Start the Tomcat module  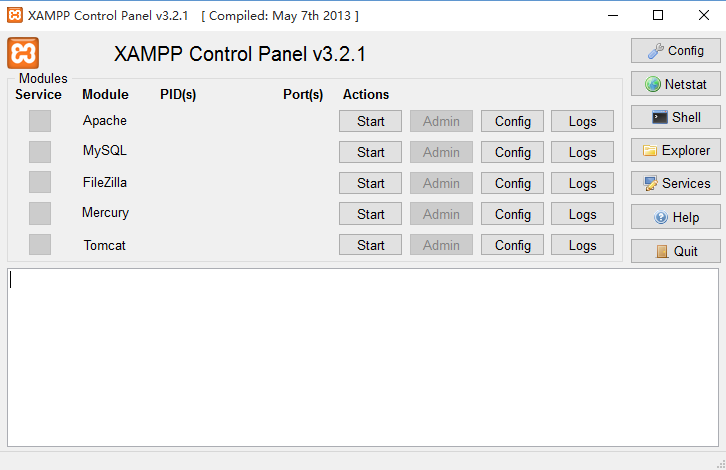point(370,245)
